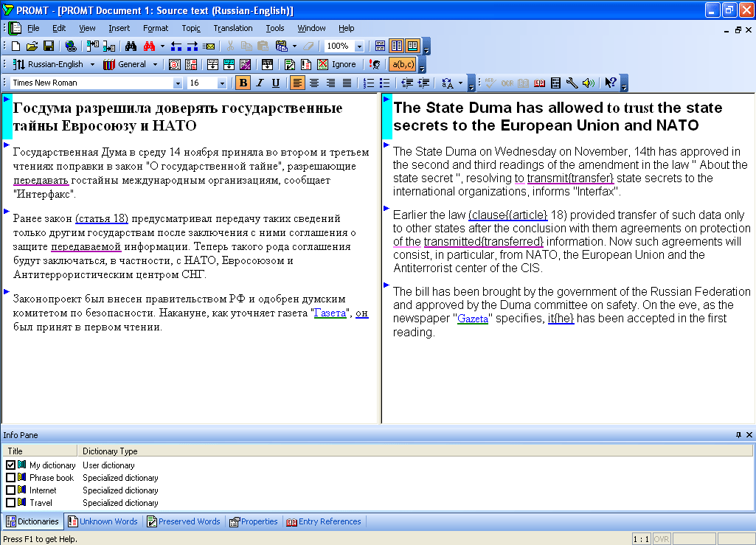The width and height of the screenshot is (756, 545).
Task: Toggle the a(b,c) variants button
Action: tap(403, 65)
